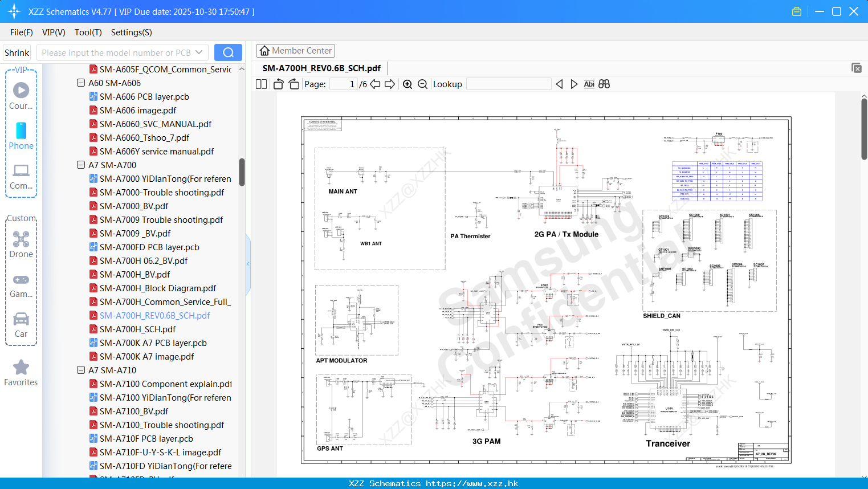Viewport: 868px width, 489px height.
Task: Open the Settings(S) menu
Action: 132,32
